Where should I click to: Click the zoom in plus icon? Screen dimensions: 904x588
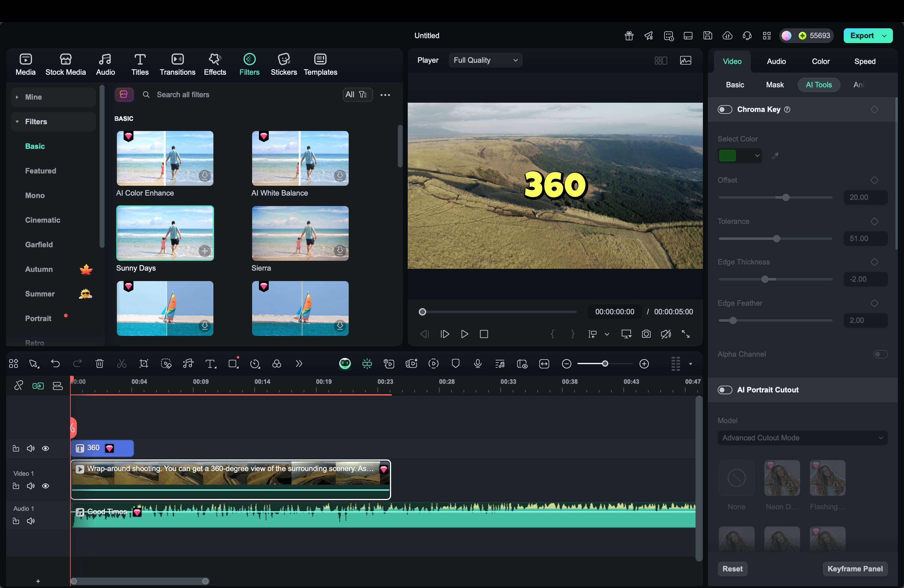644,364
